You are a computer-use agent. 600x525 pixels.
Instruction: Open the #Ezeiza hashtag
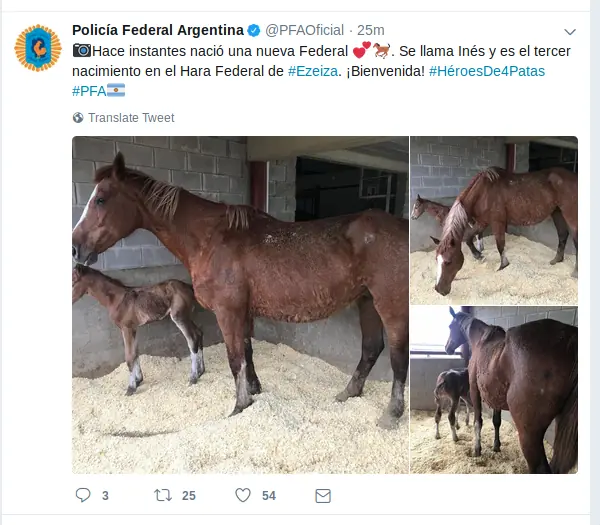(x=313, y=71)
